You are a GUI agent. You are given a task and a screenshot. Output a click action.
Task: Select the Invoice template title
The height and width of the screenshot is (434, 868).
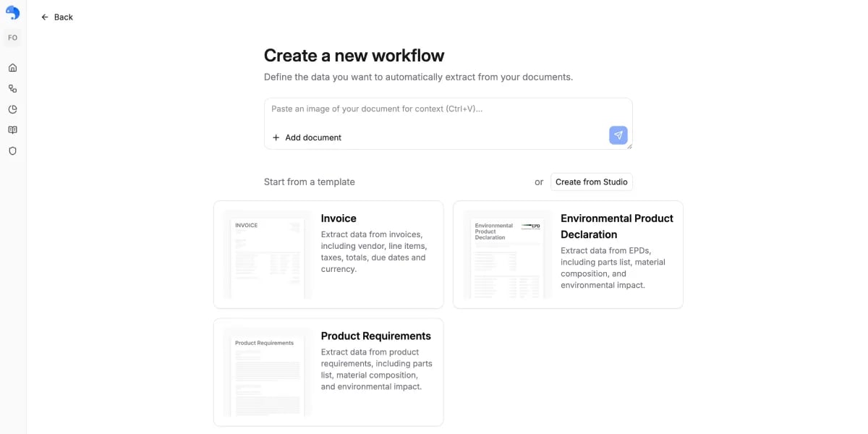click(339, 218)
